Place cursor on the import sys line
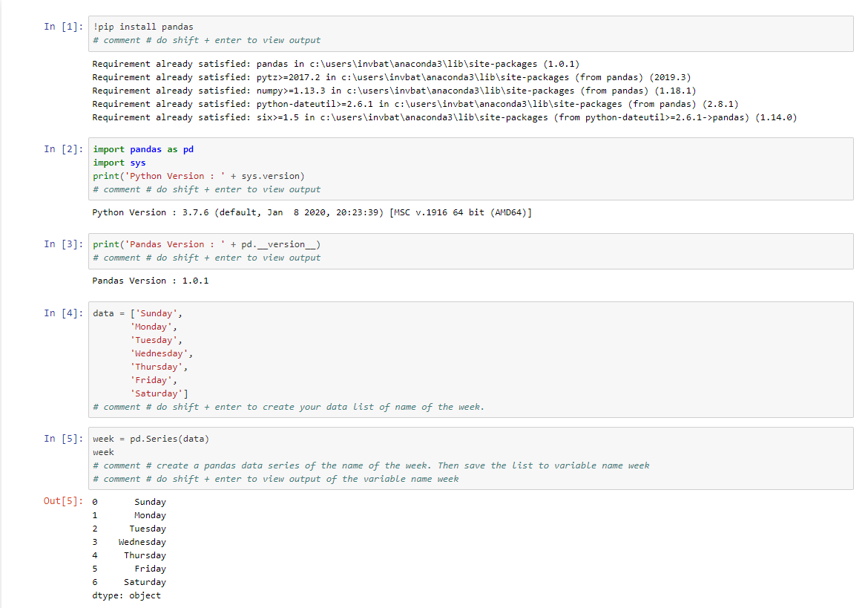Viewport: 868px width, 608px height. [x=119, y=163]
